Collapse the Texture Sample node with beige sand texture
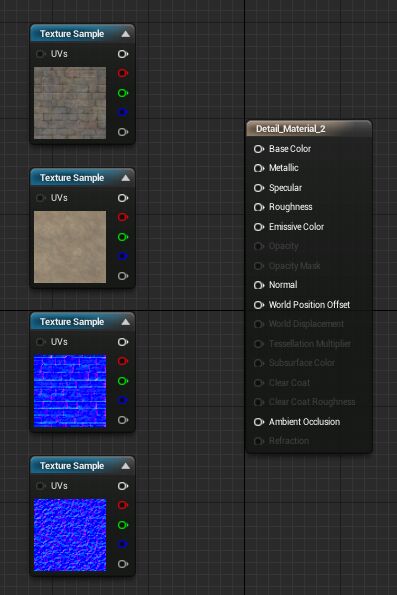 click(126, 178)
